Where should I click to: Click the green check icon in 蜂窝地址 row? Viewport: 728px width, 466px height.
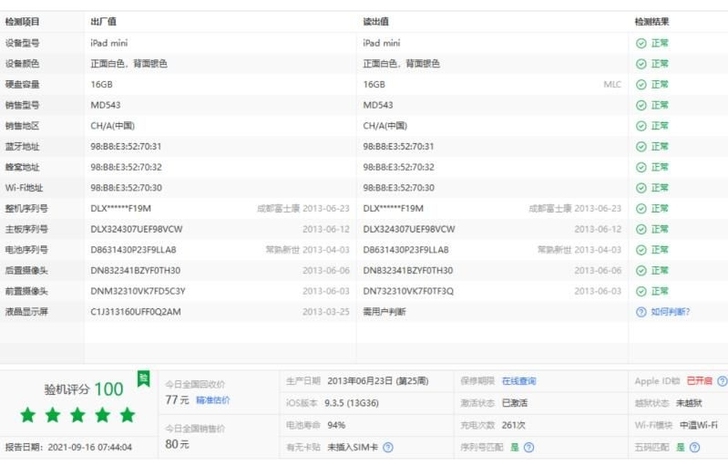point(641,167)
